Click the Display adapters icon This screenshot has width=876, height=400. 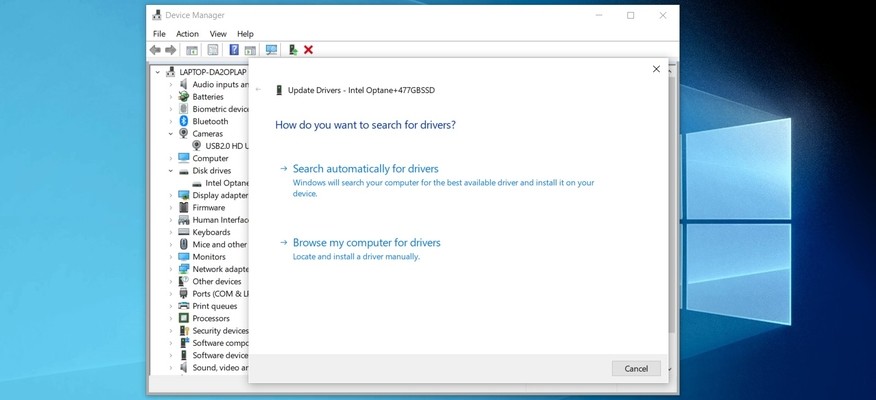point(183,195)
